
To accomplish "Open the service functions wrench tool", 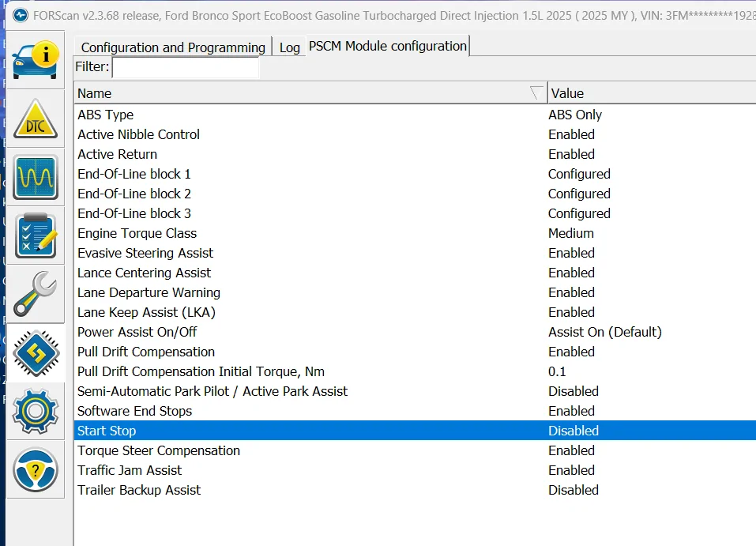I will tap(36, 293).
